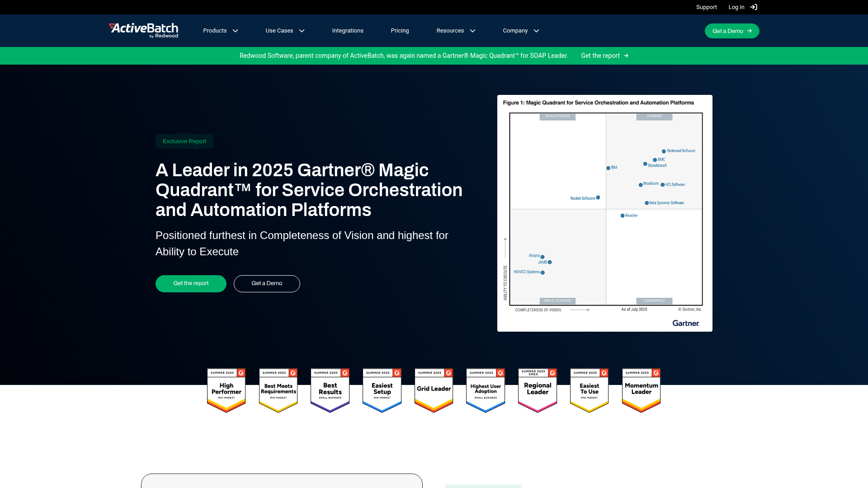
Task: Click Get the report in the banner
Action: pyautogui.click(x=601, y=56)
